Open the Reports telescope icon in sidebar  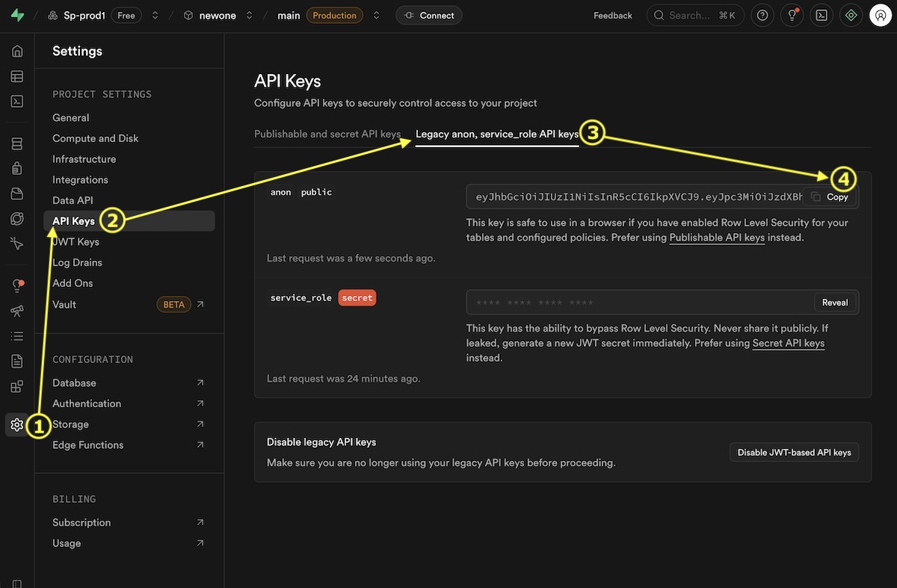click(x=17, y=311)
